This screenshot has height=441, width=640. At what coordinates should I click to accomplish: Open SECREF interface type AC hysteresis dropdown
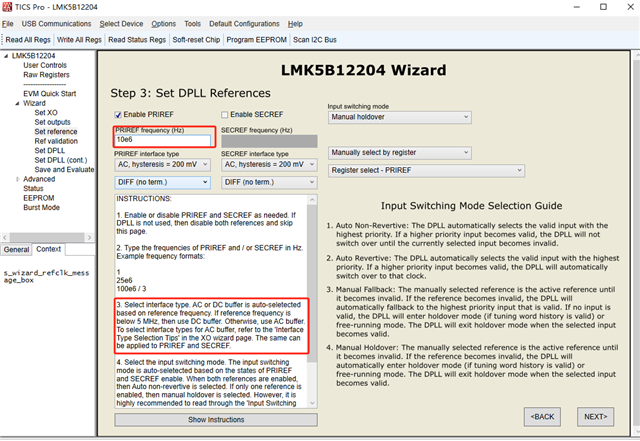[269, 165]
